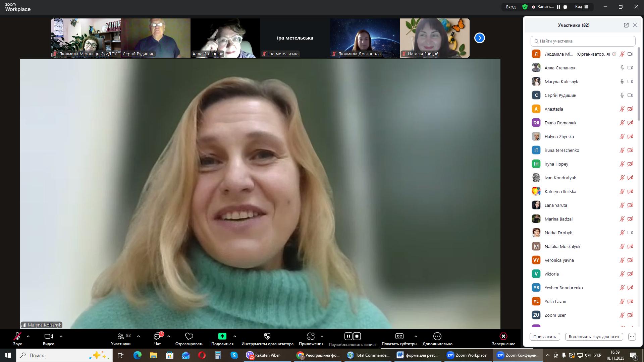Show subtitles with the CC icon
644x362 pixels.
click(x=399, y=336)
